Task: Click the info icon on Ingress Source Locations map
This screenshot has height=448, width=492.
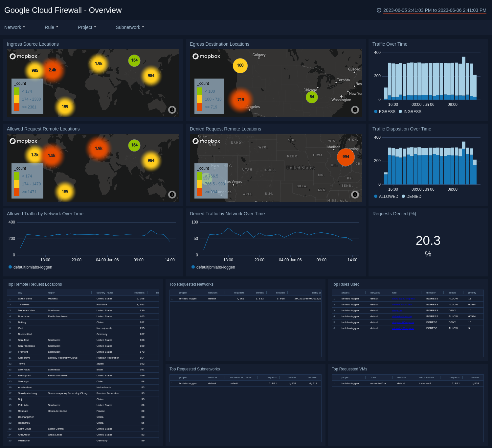Action: coord(172,110)
